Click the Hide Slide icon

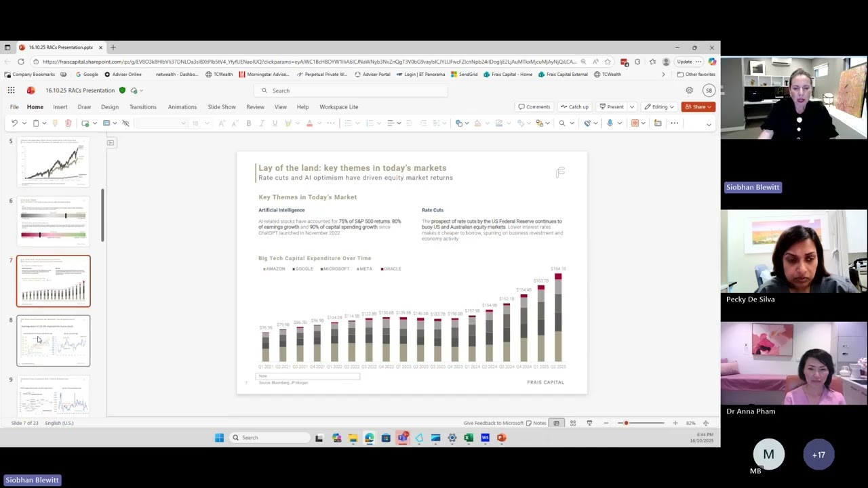point(125,123)
